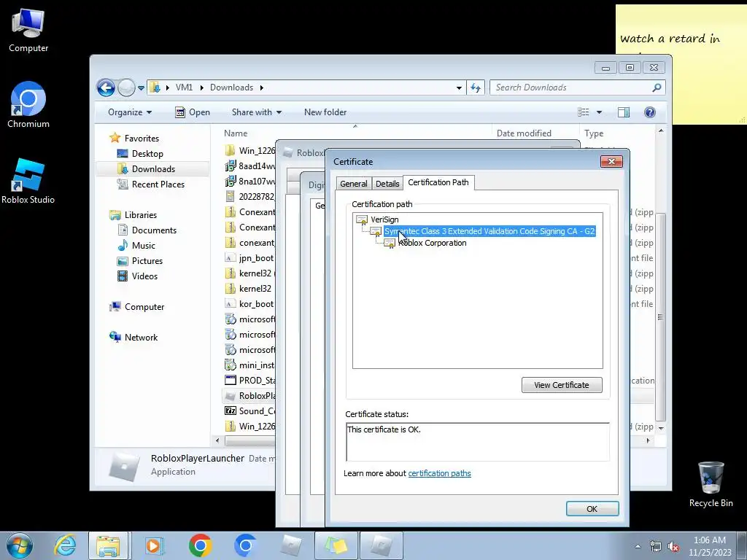
Task: Open the Music library
Action: 143,246
